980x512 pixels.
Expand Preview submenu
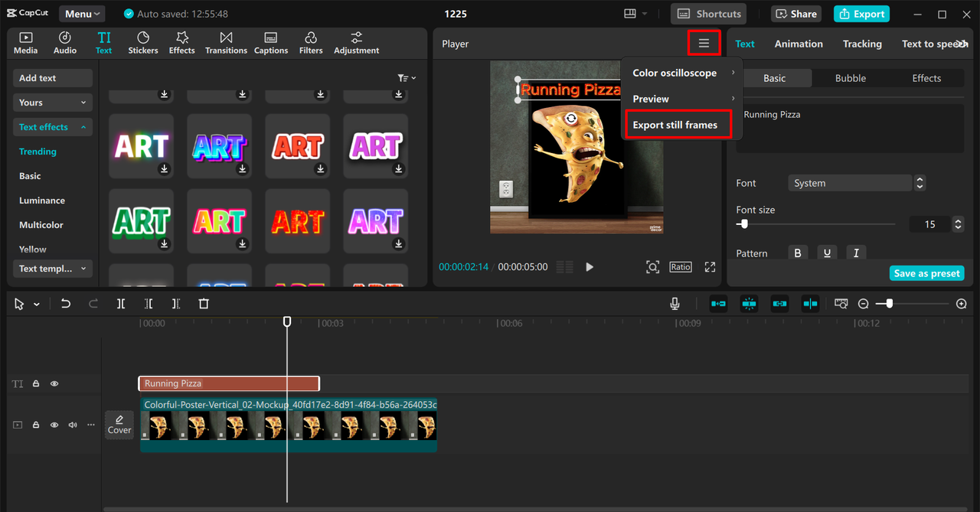pyautogui.click(x=682, y=99)
